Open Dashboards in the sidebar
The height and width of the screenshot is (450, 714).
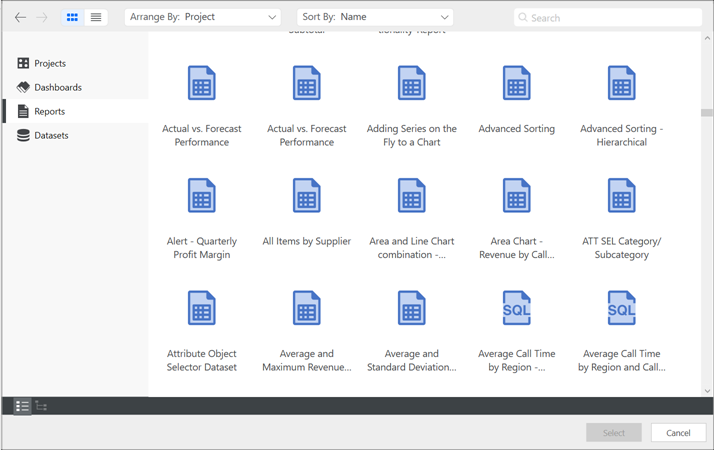(57, 87)
